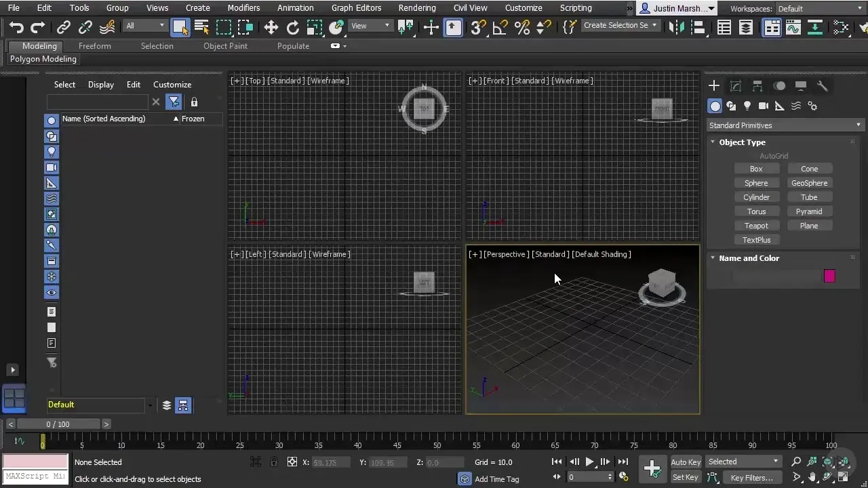868x488 pixels.
Task: Toggle Angle Snap
Action: tap(498, 27)
